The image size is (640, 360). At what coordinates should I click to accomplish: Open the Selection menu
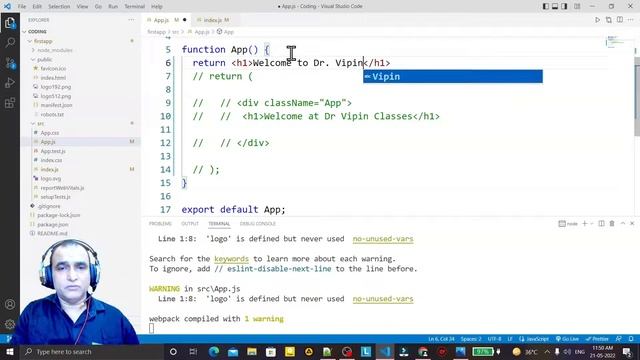click(x=59, y=7)
